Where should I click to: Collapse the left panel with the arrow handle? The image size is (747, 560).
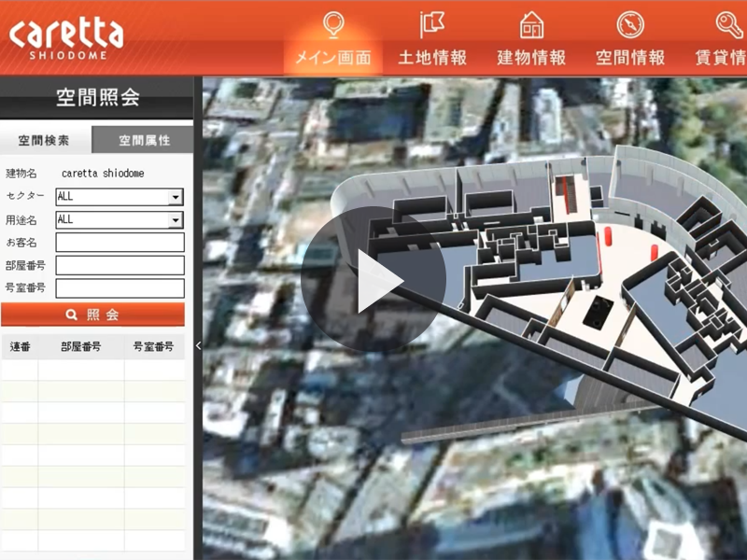(198, 345)
